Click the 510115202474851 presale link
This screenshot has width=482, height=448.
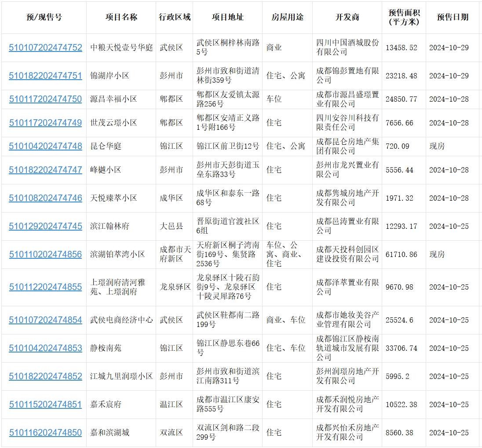(45, 404)
